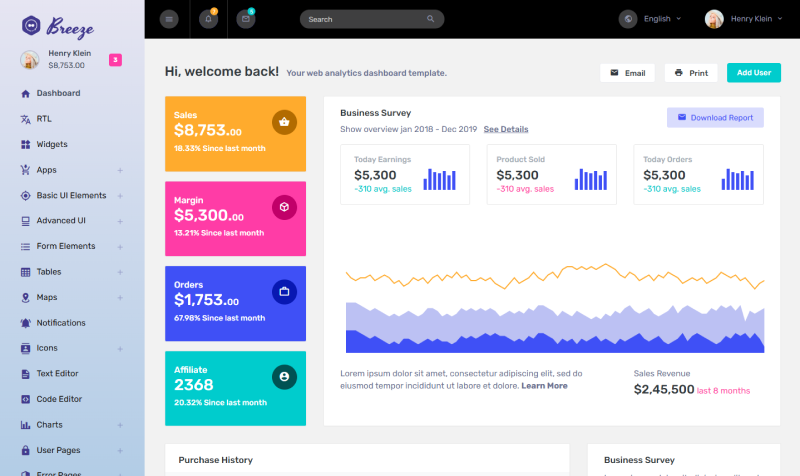Go to Widgets in the sidebar

[x=52, y=144]
